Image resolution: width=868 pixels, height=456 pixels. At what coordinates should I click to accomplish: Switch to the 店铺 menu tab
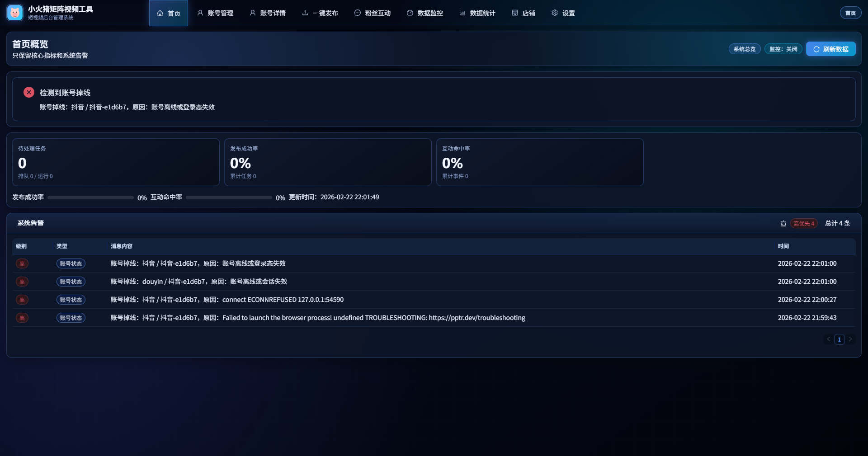[524, 13]
